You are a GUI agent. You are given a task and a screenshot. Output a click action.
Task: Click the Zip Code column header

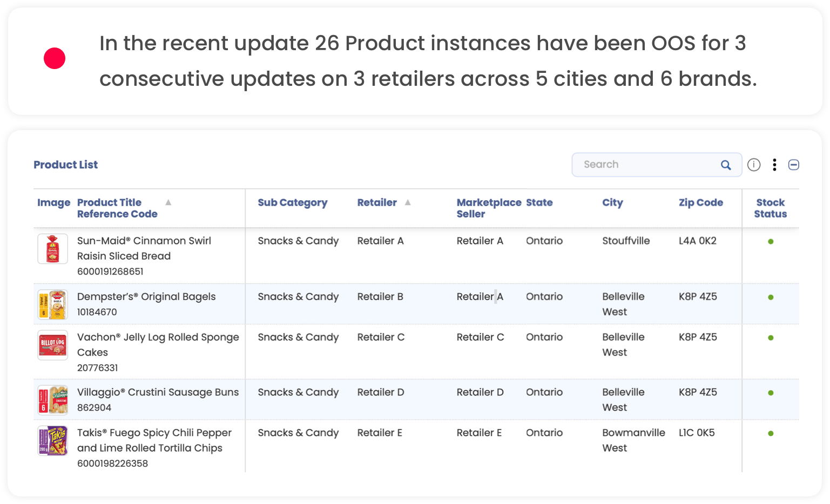click(x=700, y=203)
